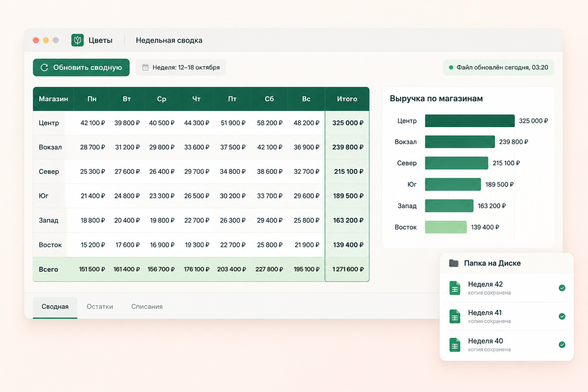Click the 38 600 ₽ Saturday cell for Север
The image size is (588, 392).
pyautogui.click(x=269, y=171)
